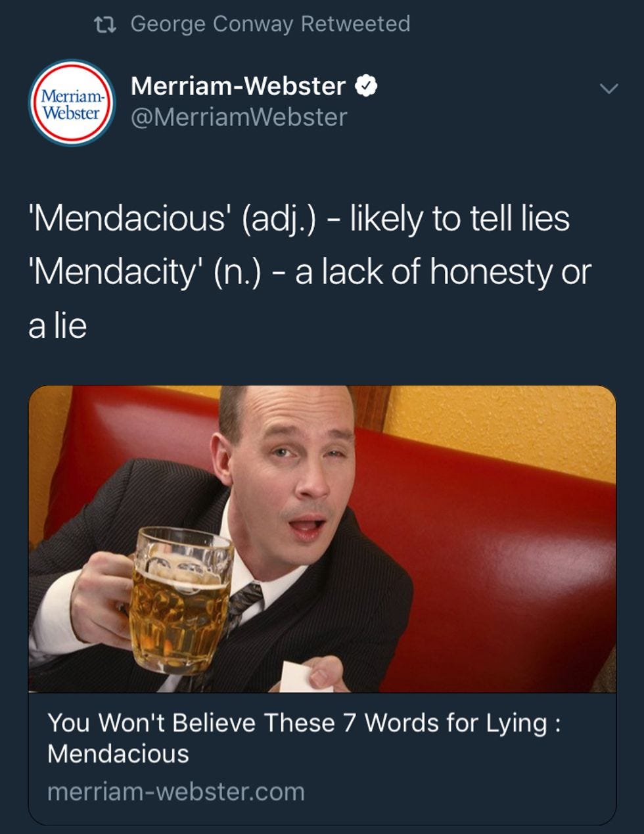Tap 'Mendacious' in the card headline
The width and height of the screenshot is (644, 834).
(x=118, y=754)
